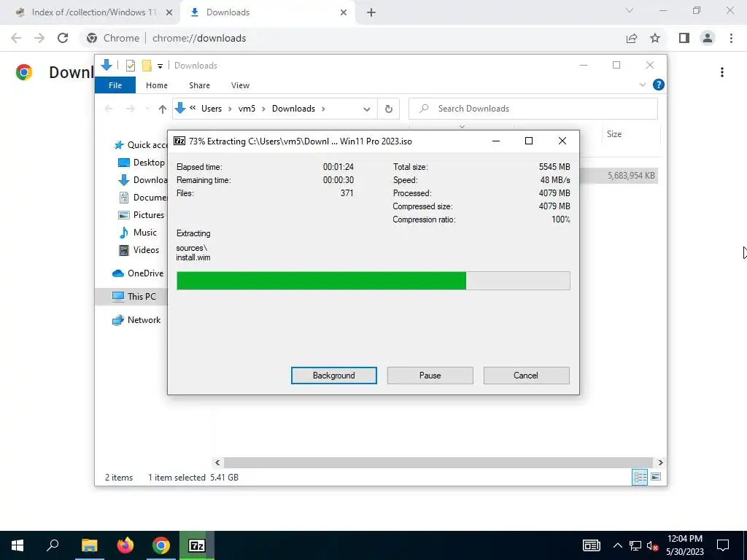Click the Search Downloads field
The image size is (747, 560).
click(x=533, y=109)
